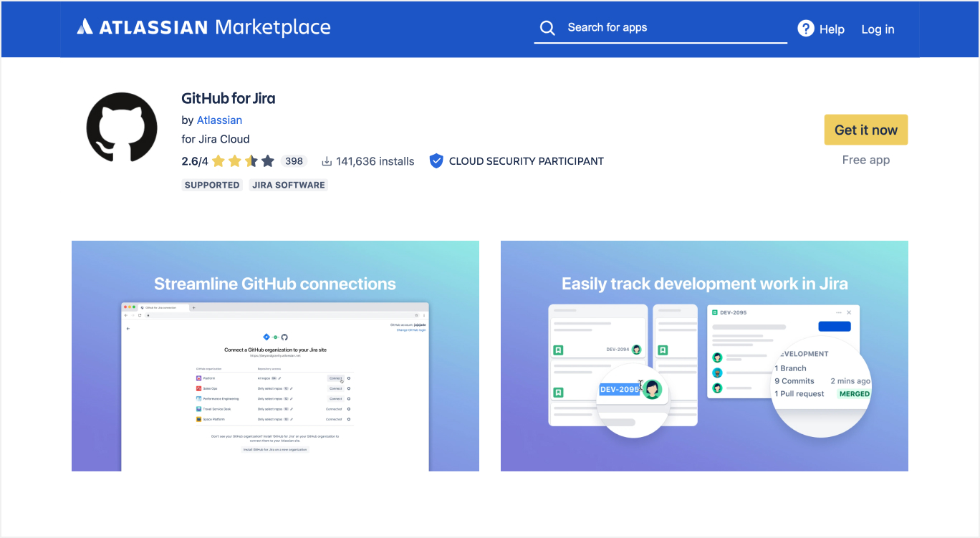Visit the Atlassian vendor link

219,120
